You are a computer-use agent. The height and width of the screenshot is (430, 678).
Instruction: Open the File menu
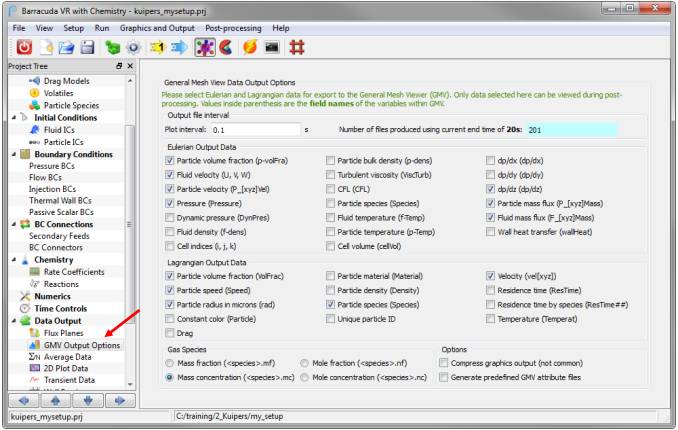[19, 28]
